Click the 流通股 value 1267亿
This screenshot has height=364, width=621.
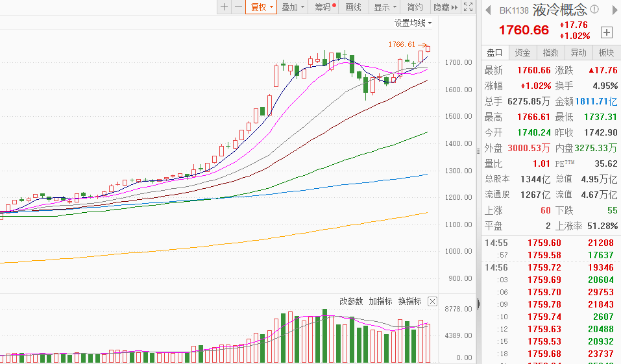coord(535,195)
